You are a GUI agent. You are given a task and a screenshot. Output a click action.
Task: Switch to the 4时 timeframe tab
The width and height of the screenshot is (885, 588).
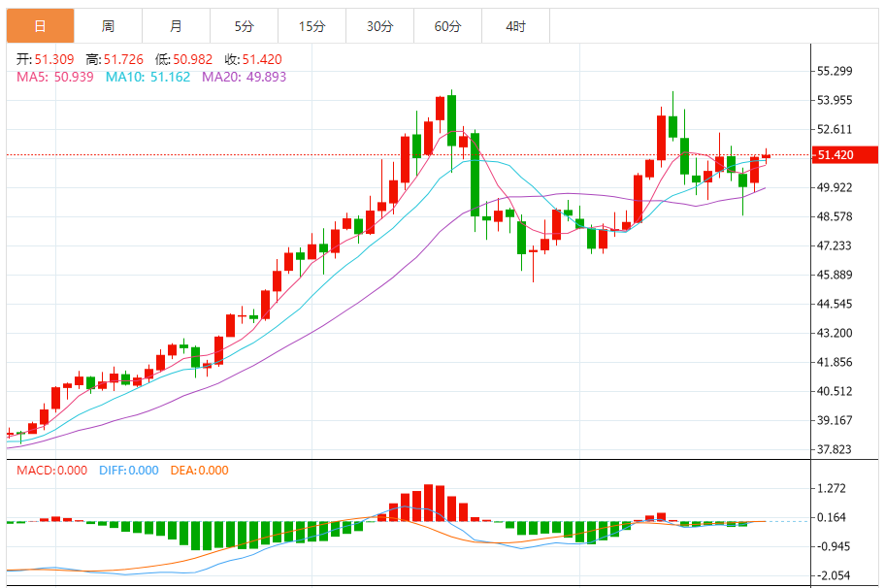515,26
